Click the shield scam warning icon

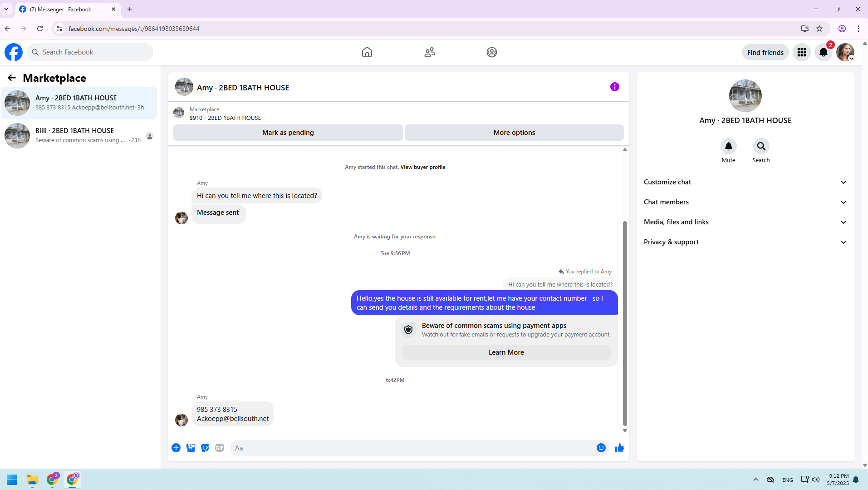(408, 330)
